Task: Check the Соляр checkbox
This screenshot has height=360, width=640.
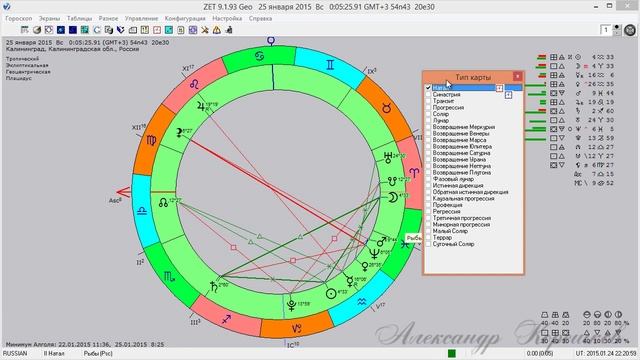Action: (x=428, y=114)
